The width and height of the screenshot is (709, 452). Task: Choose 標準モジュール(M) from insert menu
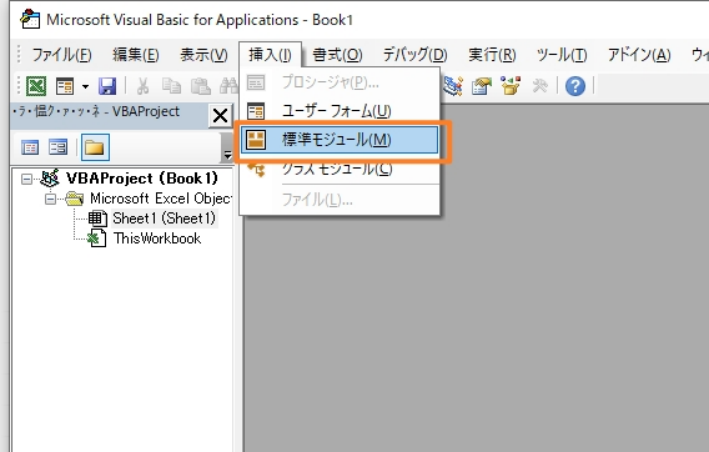pyautogui.click(x=339, y=140)
